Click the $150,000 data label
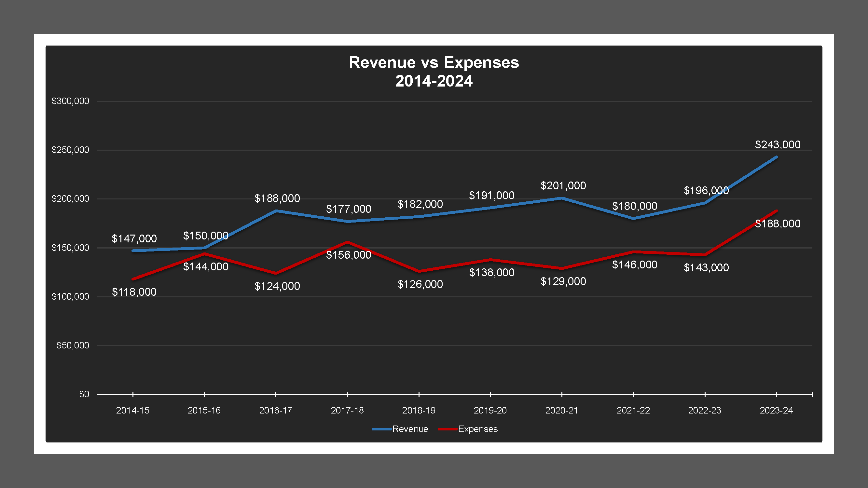Image resolution: width=868 pixels, height=488 pixels. pos(206,236)
